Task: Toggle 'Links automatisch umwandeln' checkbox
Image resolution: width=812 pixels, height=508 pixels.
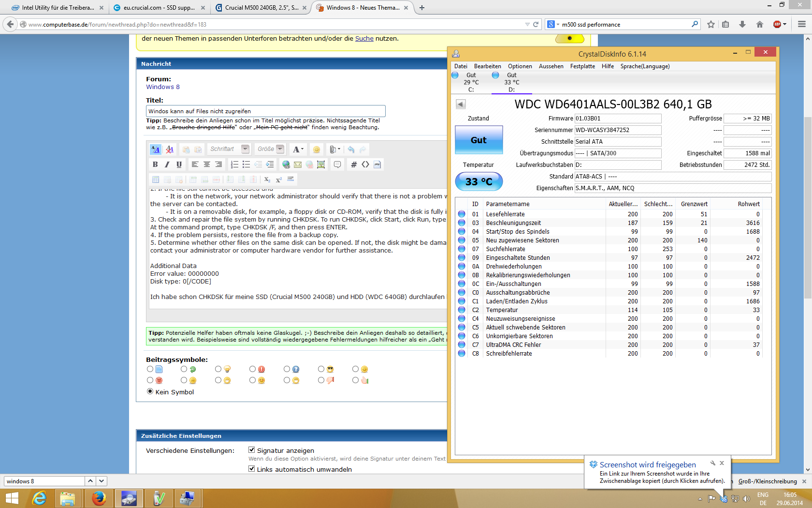Action: pyautogui.click(x=252, y=469)
